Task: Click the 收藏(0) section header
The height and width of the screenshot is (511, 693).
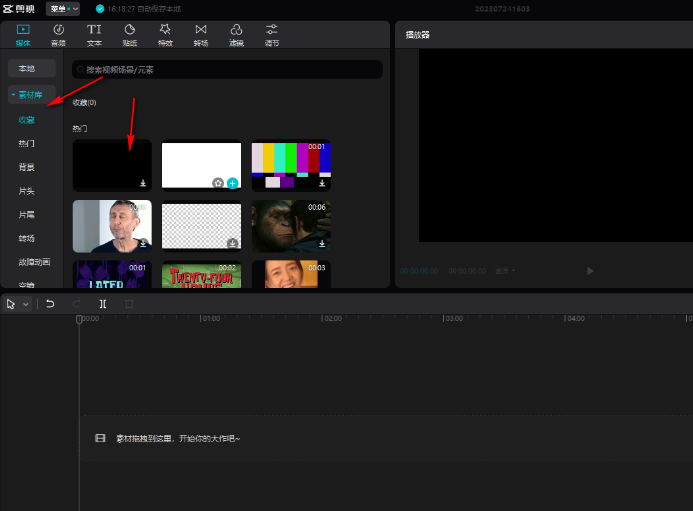Action: [x=84, y=103]
